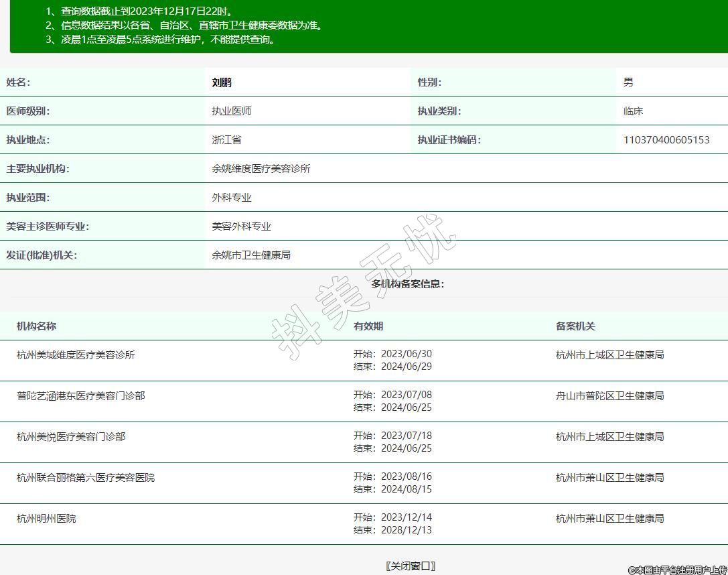Screen dimensions: 728x575
Task: Click the 浙江省 practice location value
Action: point(226,140)
